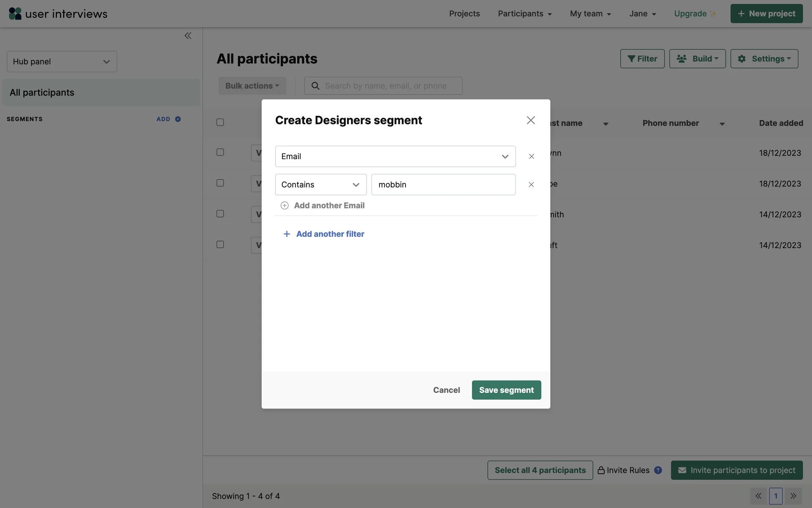Toggle the select-all participants header checkbox
Viewport: 812px width, 508px height.
tap(220, 122)
